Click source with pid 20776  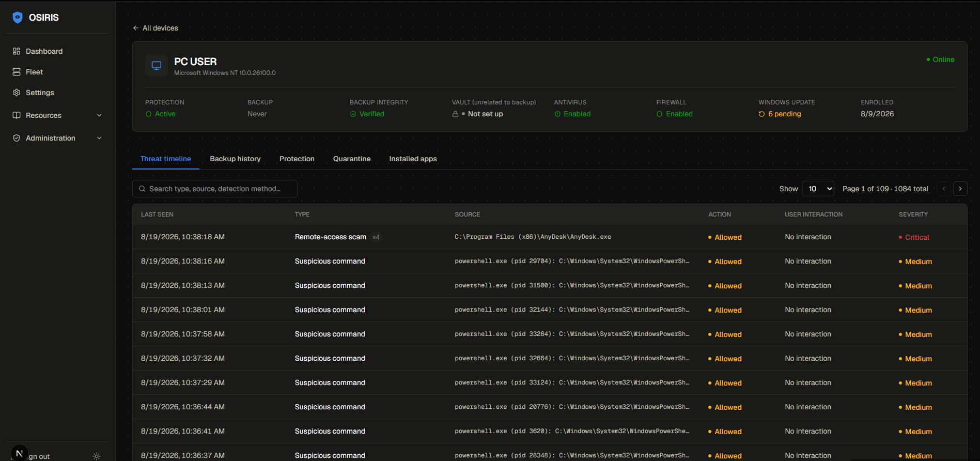click(572, 407)
